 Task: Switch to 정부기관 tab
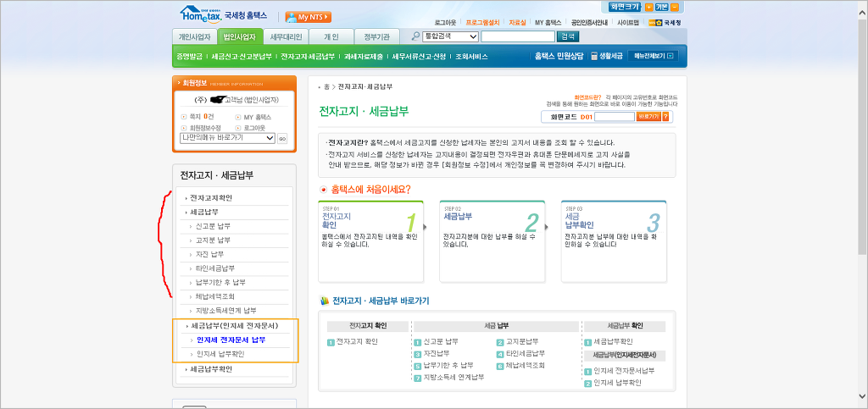[376, 37]
